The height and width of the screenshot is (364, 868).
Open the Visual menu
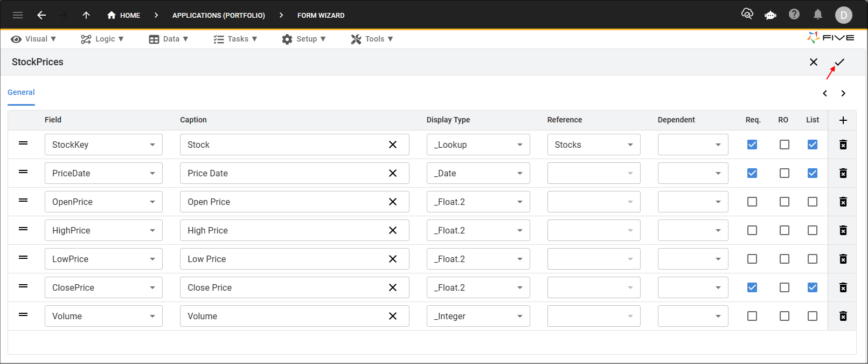pyautogui.click(x=33, y=39)
